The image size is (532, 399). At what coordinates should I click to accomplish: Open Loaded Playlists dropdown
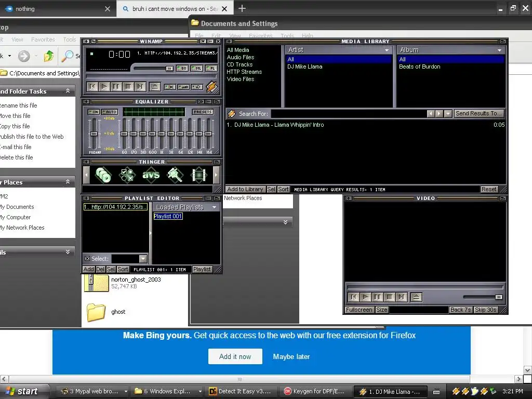point(214,207)
